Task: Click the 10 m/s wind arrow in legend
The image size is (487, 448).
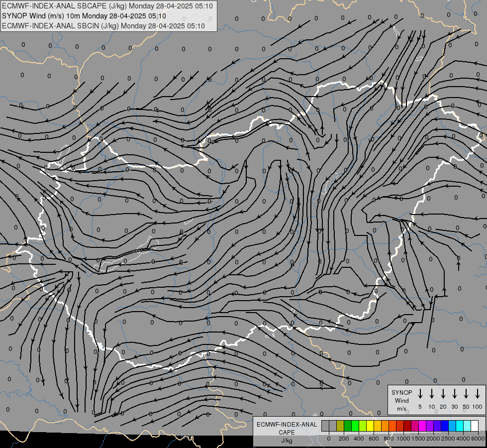Action: point(431,393)
